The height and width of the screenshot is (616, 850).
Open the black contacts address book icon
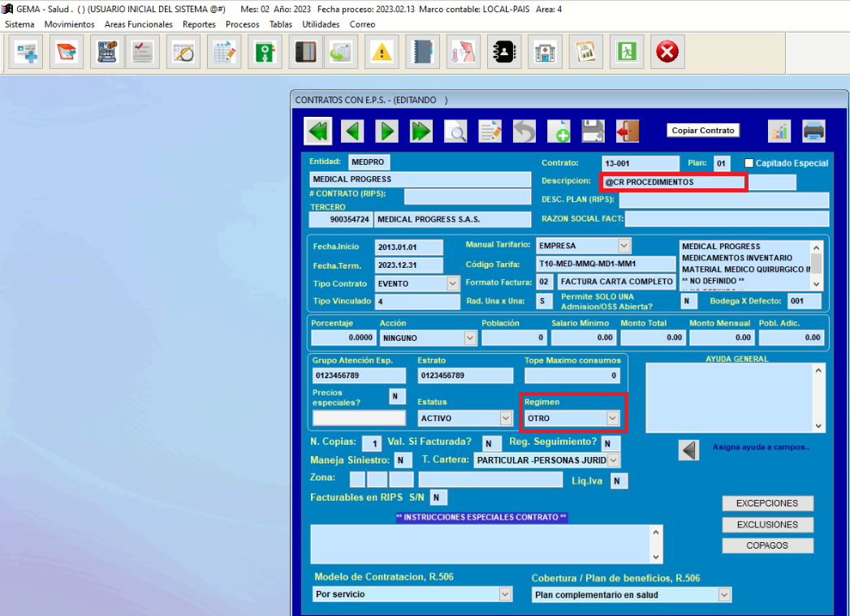504,52
